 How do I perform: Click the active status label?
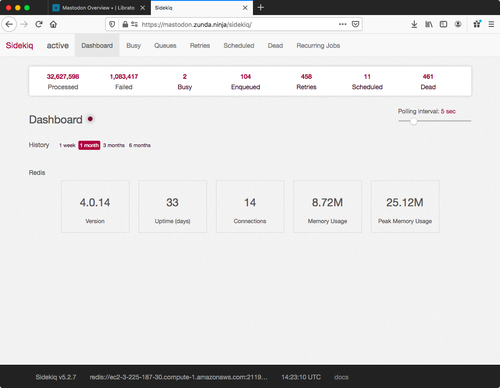[58, 45]
